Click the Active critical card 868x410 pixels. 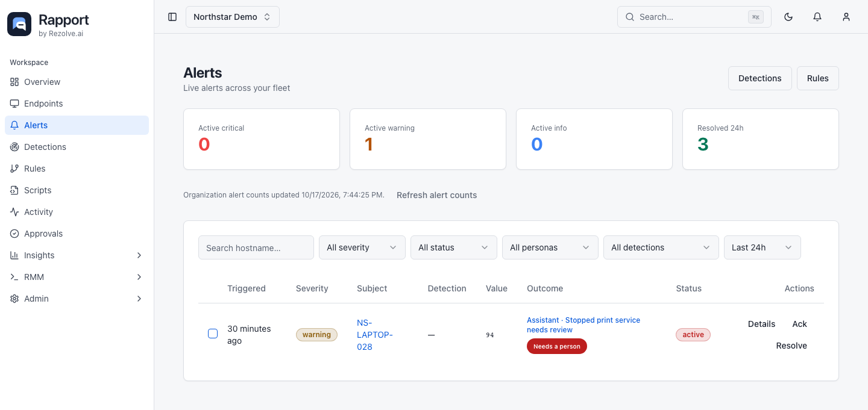(x=262, y=139)
